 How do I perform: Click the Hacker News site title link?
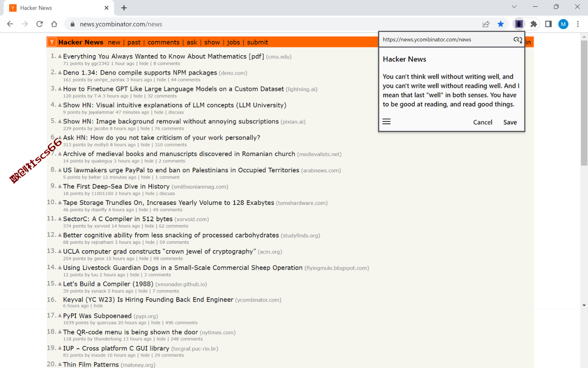(x=81, y=42)
